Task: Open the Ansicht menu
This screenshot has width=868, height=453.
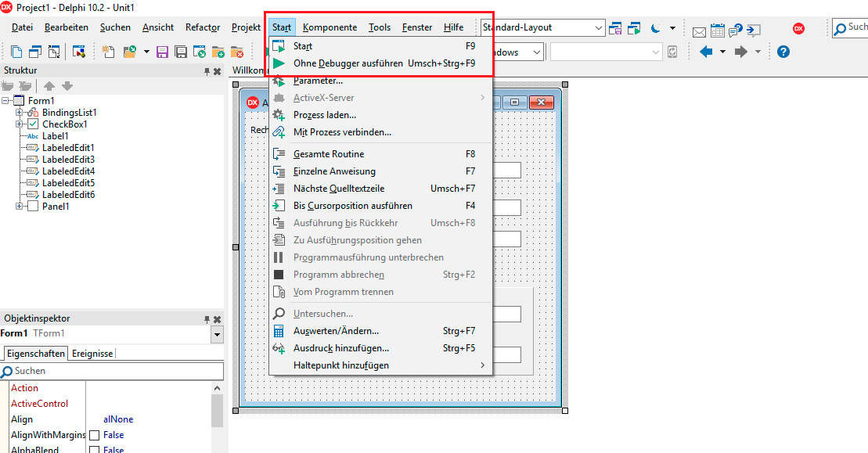Action: (x=158, y=27)
